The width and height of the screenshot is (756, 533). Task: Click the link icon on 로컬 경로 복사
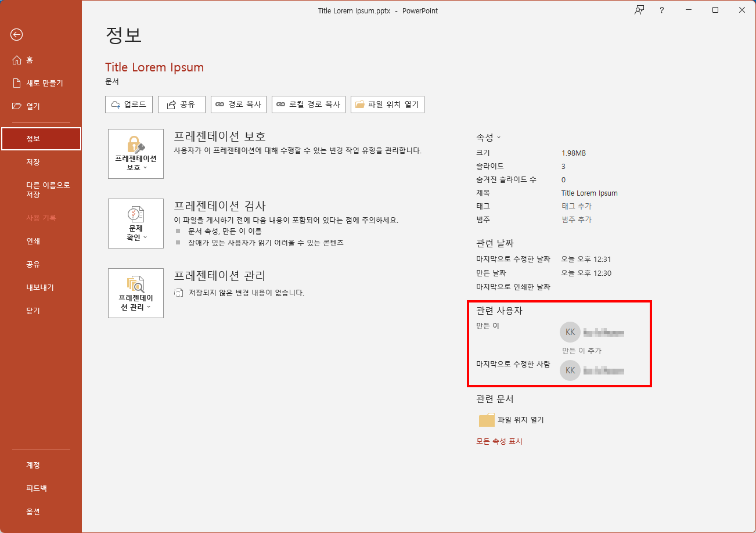point(280,105)
